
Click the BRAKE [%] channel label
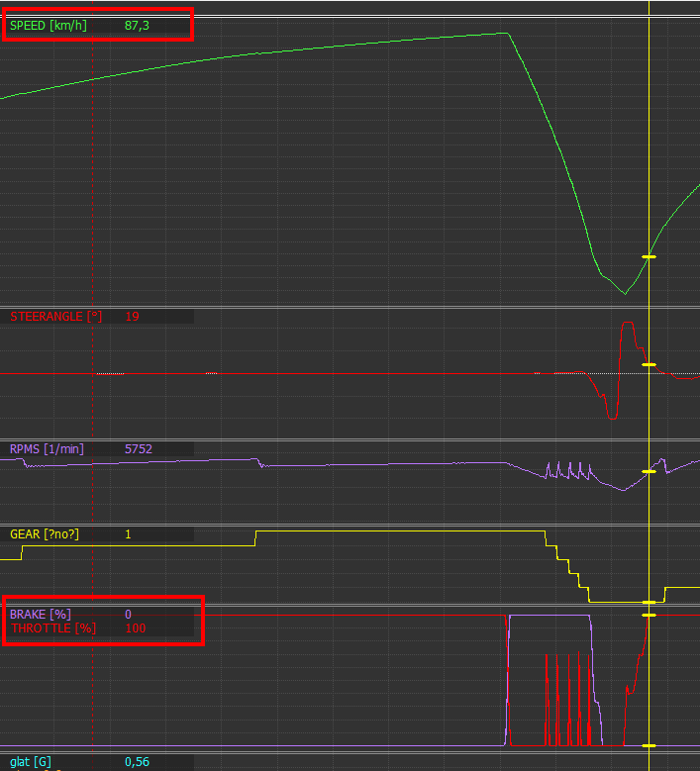pos(41,615)
